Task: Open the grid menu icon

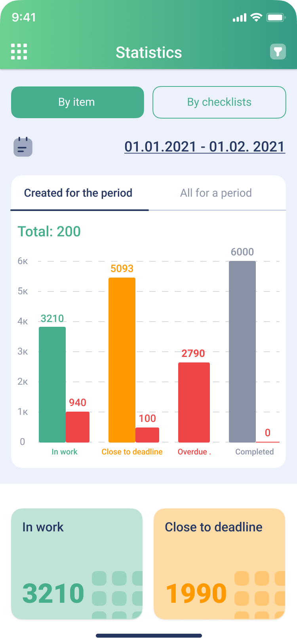Action: [19, 52]
